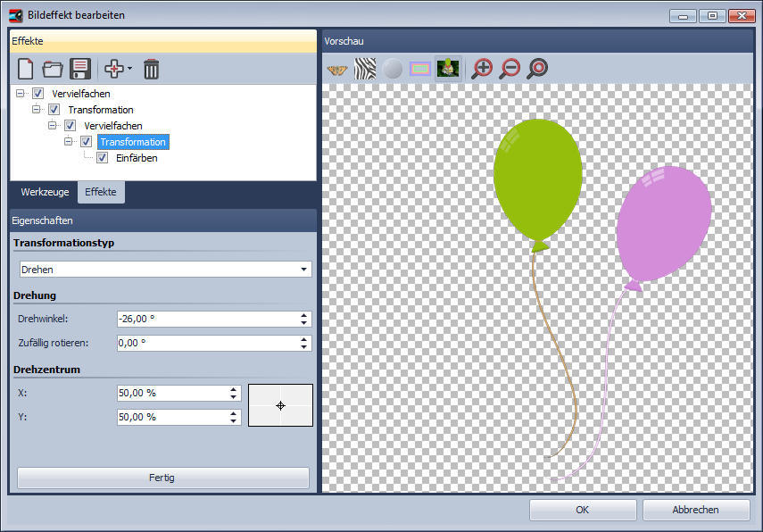The image size is (763, 532).
Task: Collapse the top Vervielfachen tree node
Action: tap(21, 94)
